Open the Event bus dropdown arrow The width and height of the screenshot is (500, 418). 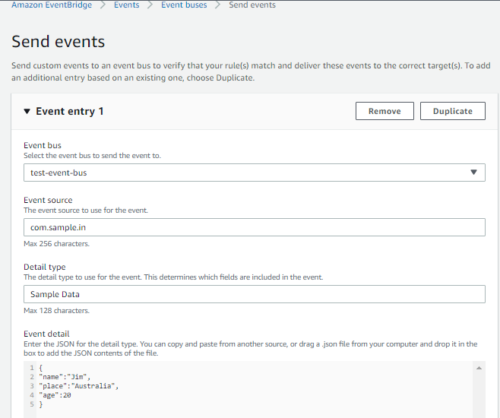(x=474, y=172)
